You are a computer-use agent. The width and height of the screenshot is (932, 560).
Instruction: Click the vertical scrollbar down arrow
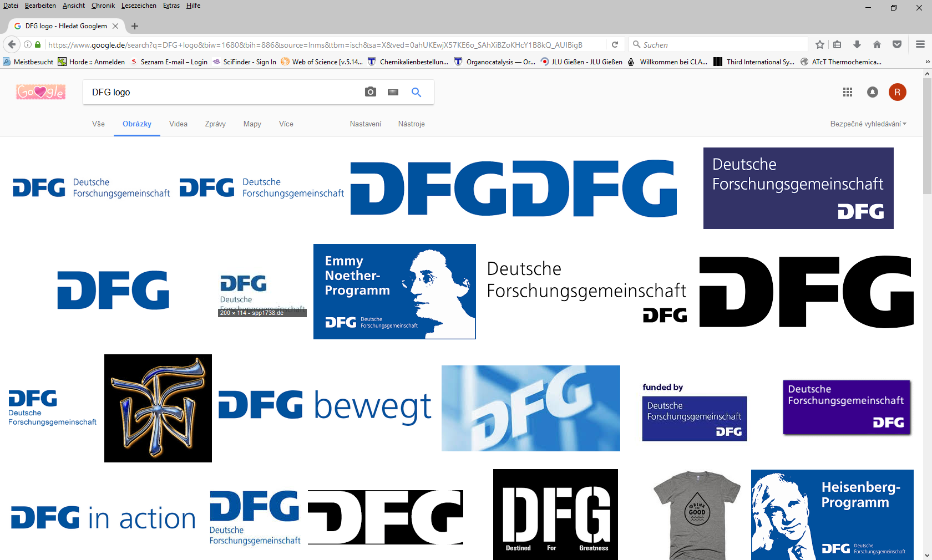pyautogui.click(x=927, y=555)
